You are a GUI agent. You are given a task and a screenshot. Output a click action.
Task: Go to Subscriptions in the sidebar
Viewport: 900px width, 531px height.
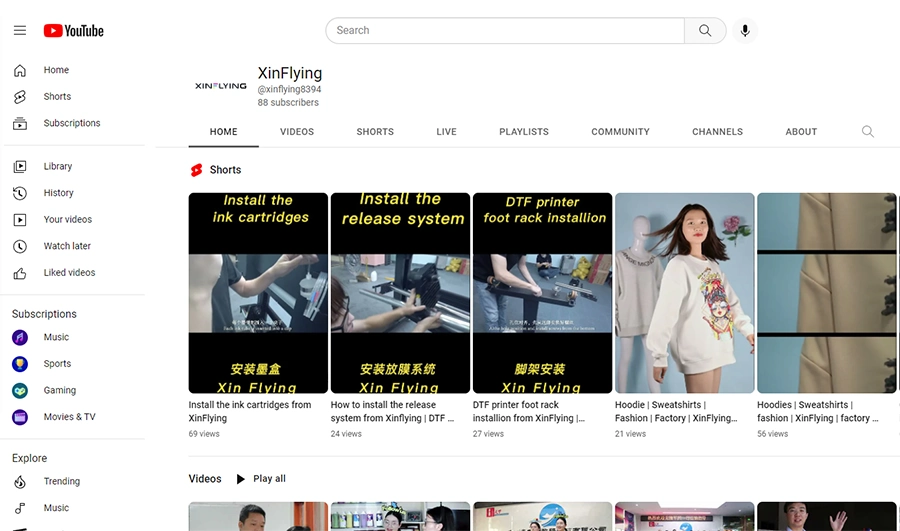pos(72,123)
